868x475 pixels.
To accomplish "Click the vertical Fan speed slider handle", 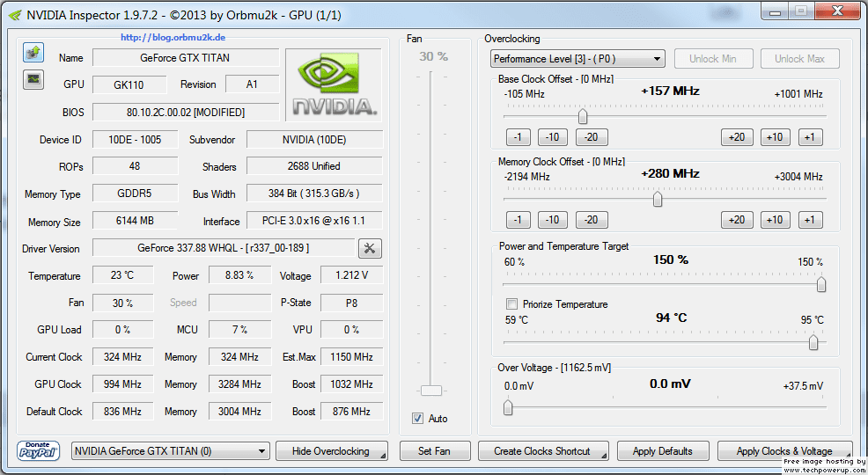I will [431, 391].
